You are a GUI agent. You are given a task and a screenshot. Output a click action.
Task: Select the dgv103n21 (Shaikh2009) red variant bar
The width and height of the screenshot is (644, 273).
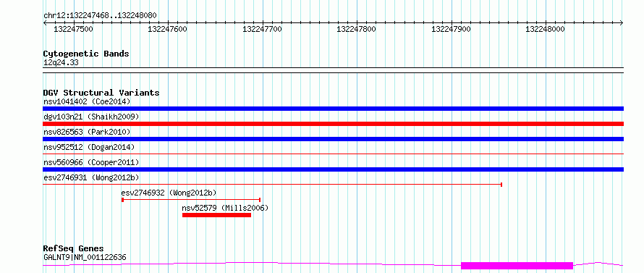pyautogui.click(x=333, y=124)
